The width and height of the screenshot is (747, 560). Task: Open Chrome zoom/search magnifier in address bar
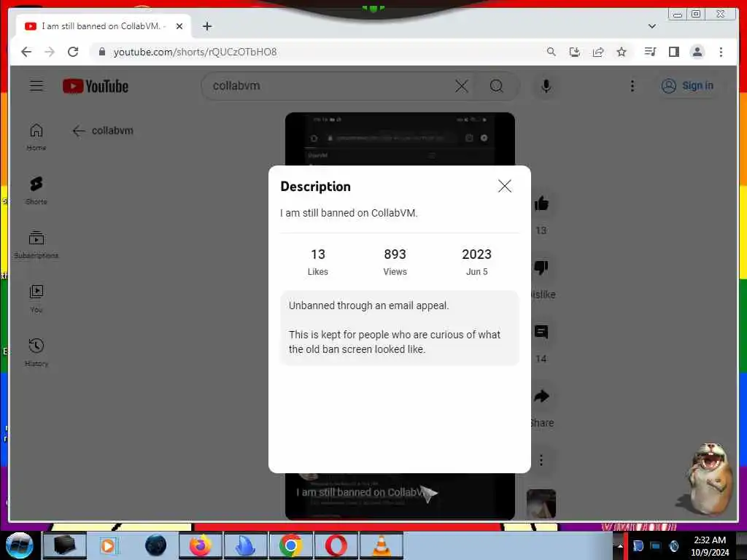551,52
